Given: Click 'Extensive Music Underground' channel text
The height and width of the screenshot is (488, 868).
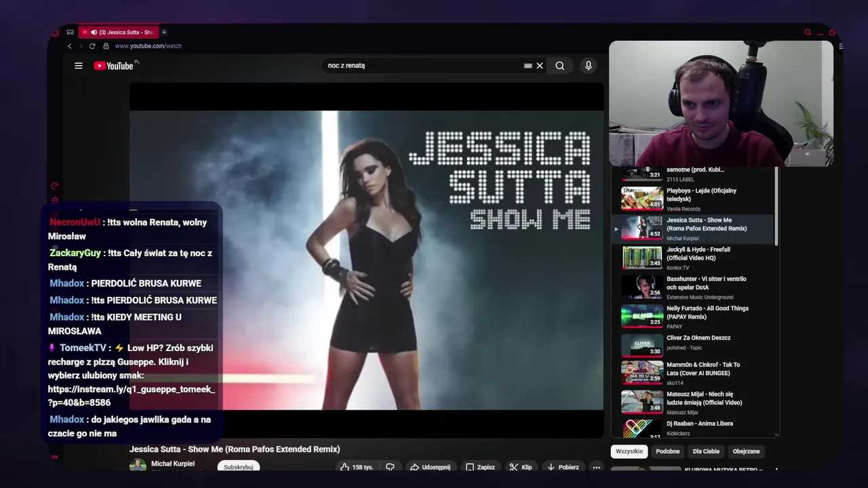Looking at the screenshot, I should 700,297.
